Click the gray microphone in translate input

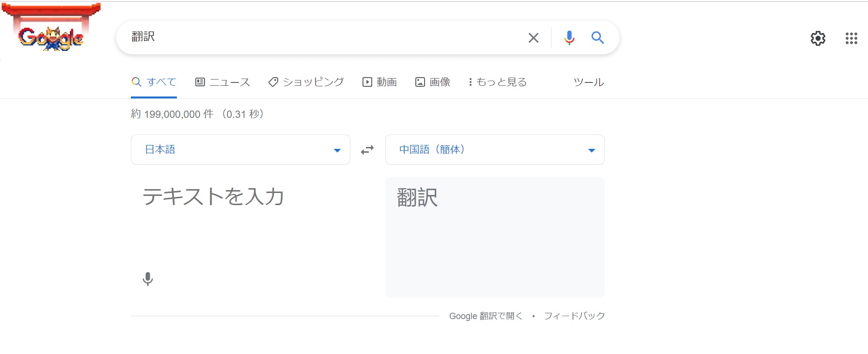click(148, 279)
